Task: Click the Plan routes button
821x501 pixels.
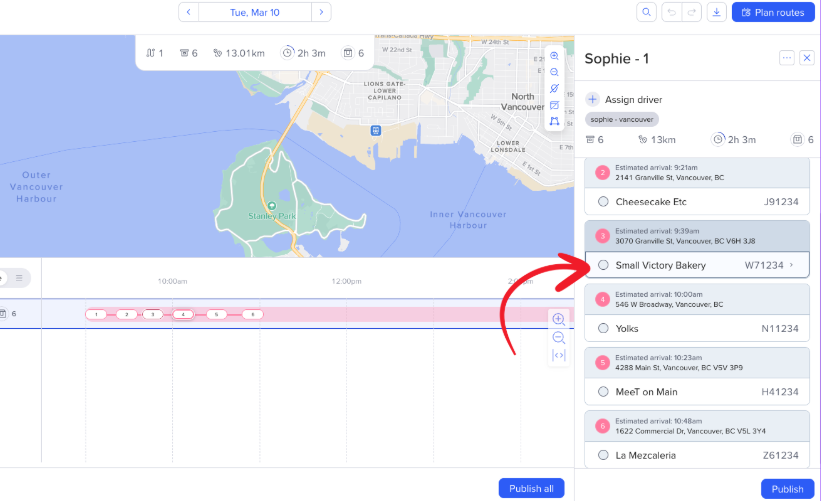Action: (x=773, y=12)
